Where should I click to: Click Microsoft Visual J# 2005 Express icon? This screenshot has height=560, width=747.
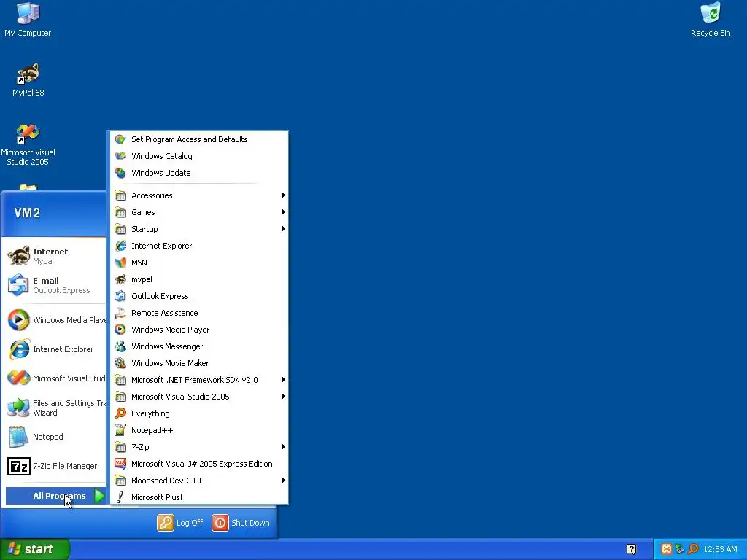pyautogui.click(x=120, y=464)
